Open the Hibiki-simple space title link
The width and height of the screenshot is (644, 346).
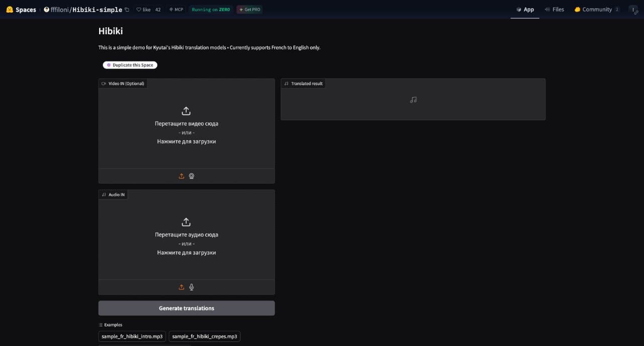(97, 10)
